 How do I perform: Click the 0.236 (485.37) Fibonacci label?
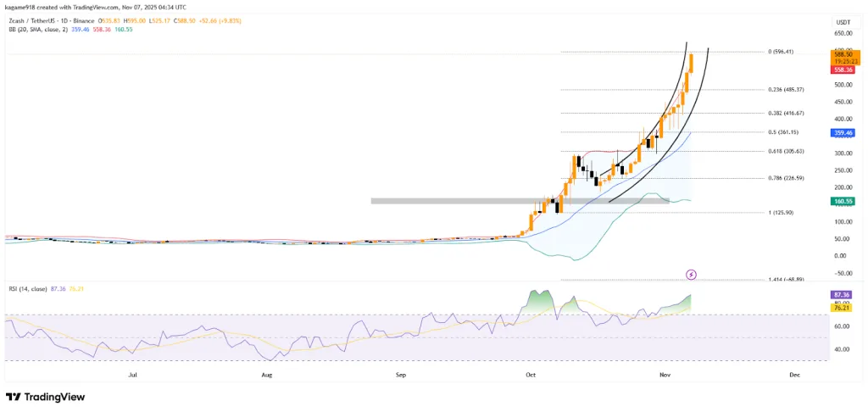tap(786, 89)
